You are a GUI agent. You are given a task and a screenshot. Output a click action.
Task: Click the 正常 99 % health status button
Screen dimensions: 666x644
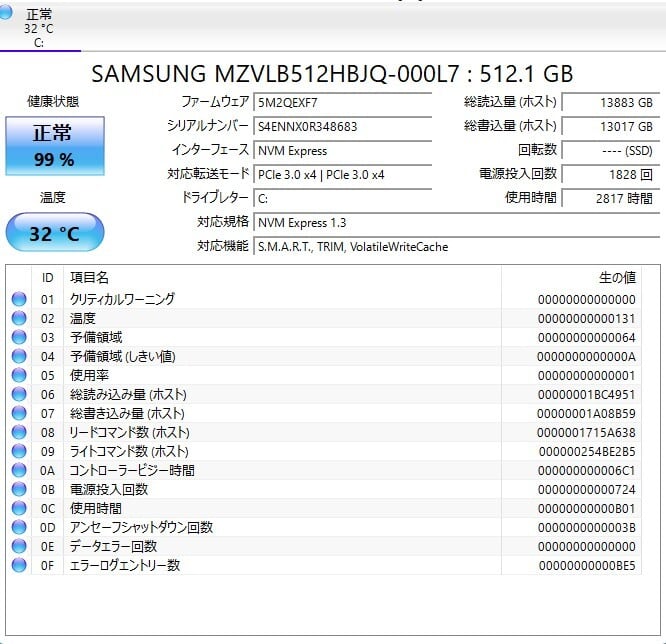(54, 146)
